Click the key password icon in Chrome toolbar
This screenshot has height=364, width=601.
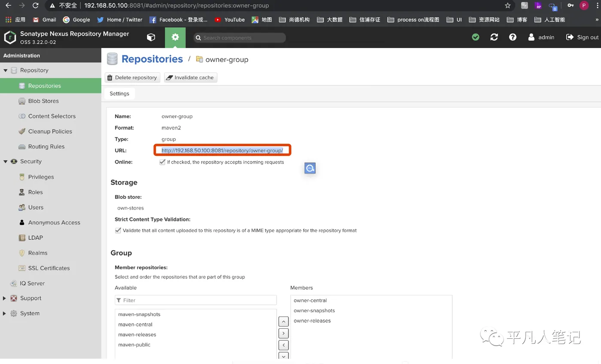[x=570, y=6]
